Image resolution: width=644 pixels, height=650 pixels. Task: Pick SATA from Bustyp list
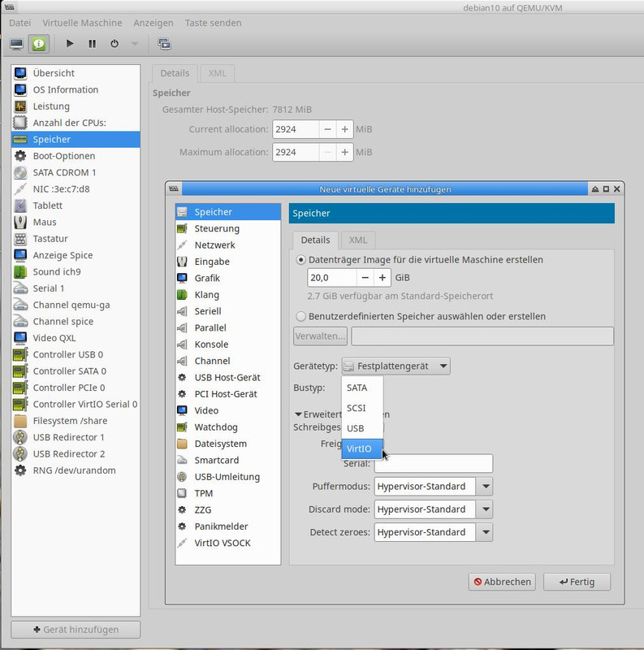point(362,388)
